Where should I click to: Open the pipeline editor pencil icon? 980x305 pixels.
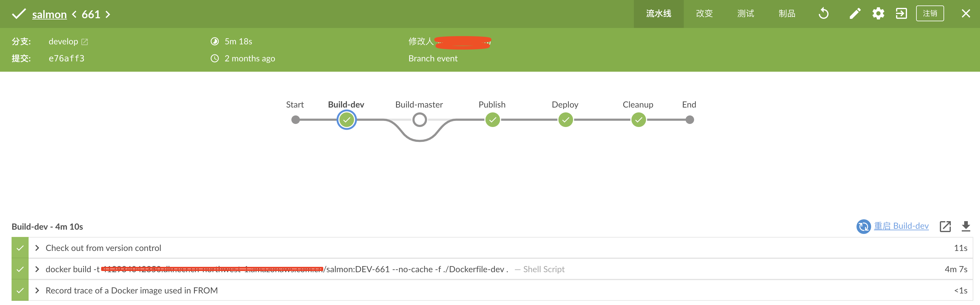coord(855,14)
